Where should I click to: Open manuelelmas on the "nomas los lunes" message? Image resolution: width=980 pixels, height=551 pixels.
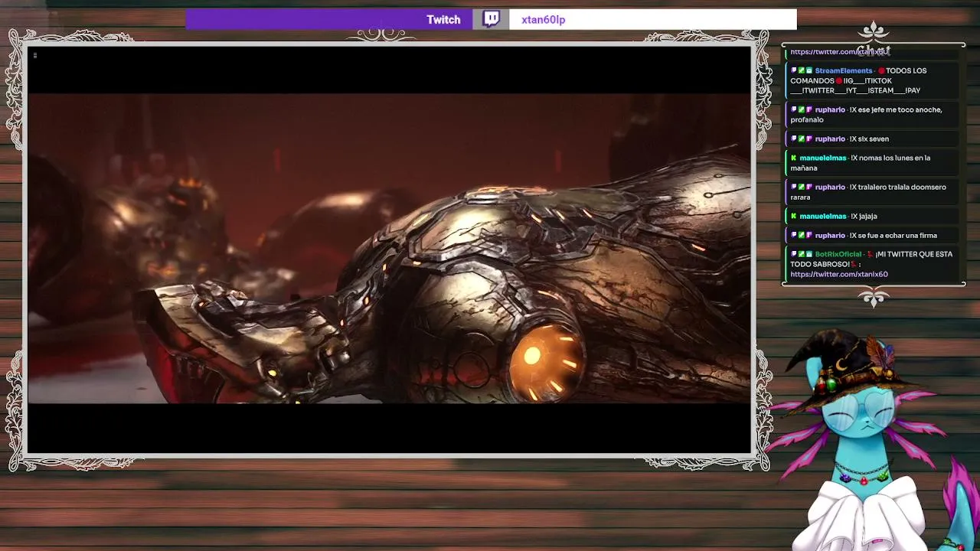point(823,158)
